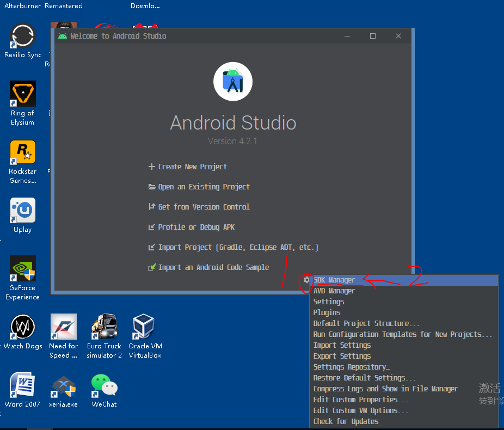
Task: Launch Rockstar Games launcher shortcut
Action: pyautogui.click(x=22, y=162)
